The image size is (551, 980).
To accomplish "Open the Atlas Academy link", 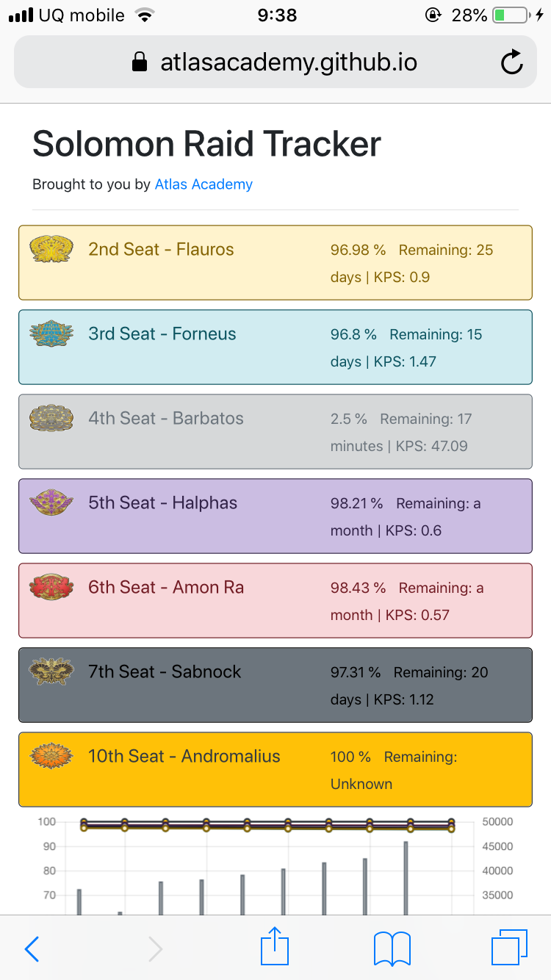I will (x=204, y=184).
